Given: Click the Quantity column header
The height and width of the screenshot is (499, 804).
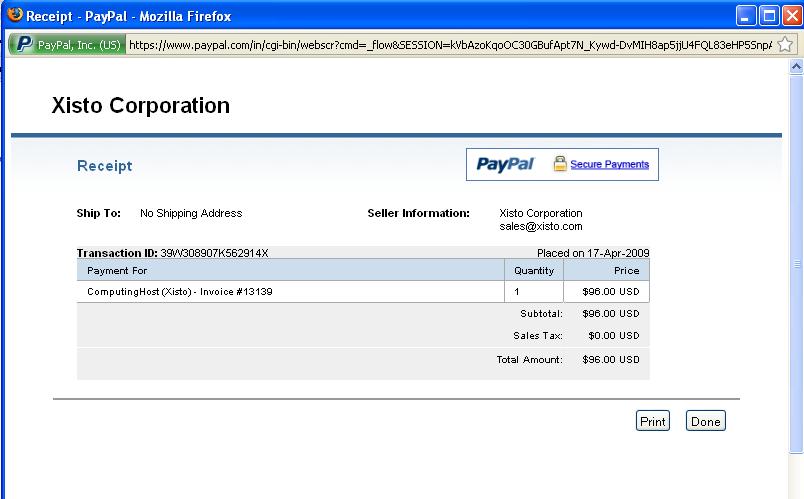Looking at the screenshot, I should [534, 270].
